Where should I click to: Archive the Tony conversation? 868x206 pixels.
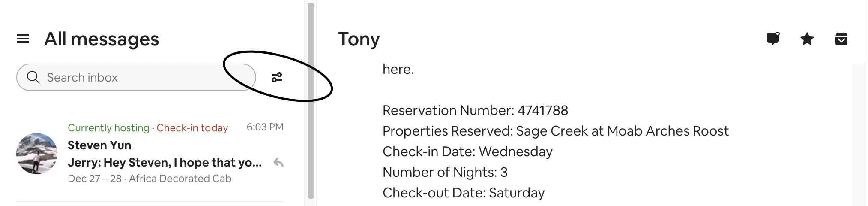coord(841,39)
